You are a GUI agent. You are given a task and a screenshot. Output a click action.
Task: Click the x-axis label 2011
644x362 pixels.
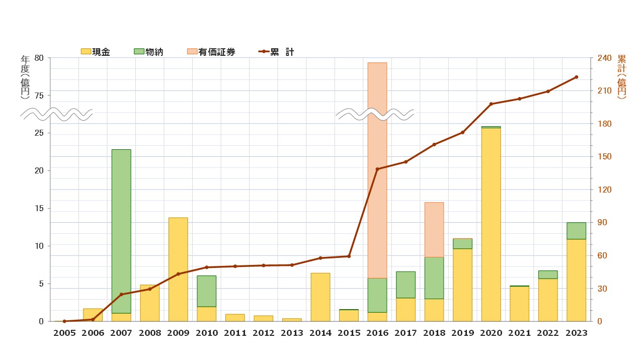[235, 333]
